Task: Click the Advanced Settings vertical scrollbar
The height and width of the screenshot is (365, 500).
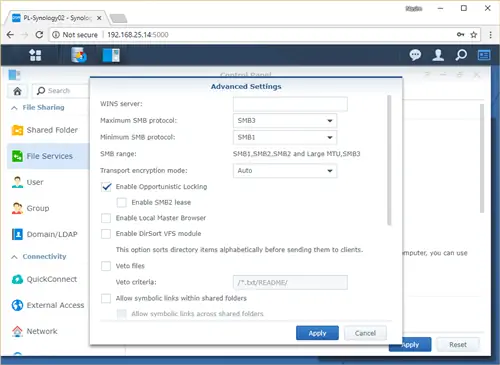Action: [x=389, y=160]
